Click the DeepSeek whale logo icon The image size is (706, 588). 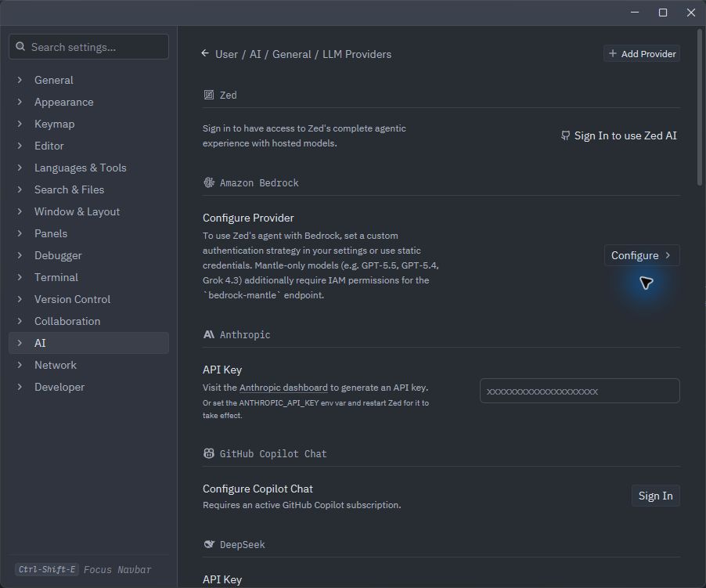point(209,544)
